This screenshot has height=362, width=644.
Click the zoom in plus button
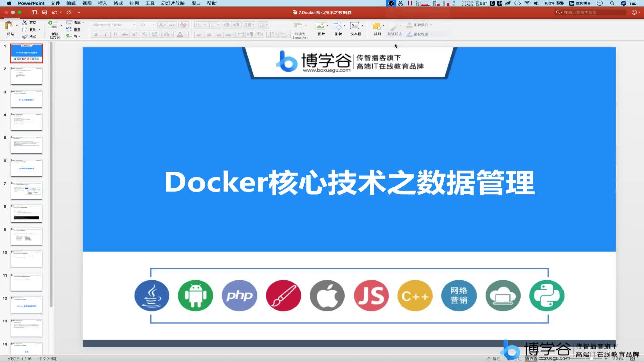pyautogui.click(x=606, y=359)
